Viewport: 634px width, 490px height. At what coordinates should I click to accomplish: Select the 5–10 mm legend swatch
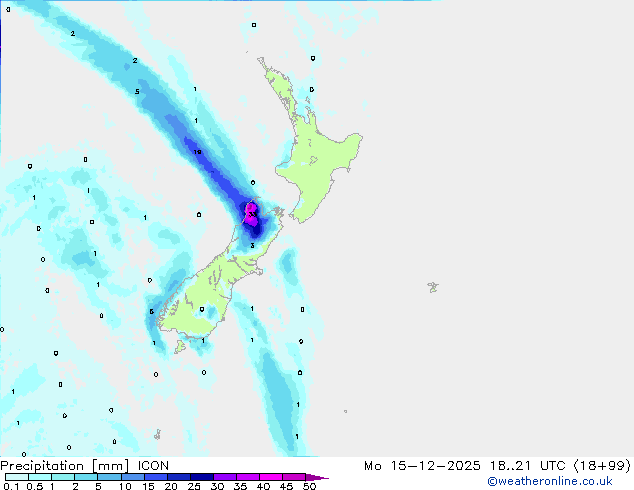109,477
